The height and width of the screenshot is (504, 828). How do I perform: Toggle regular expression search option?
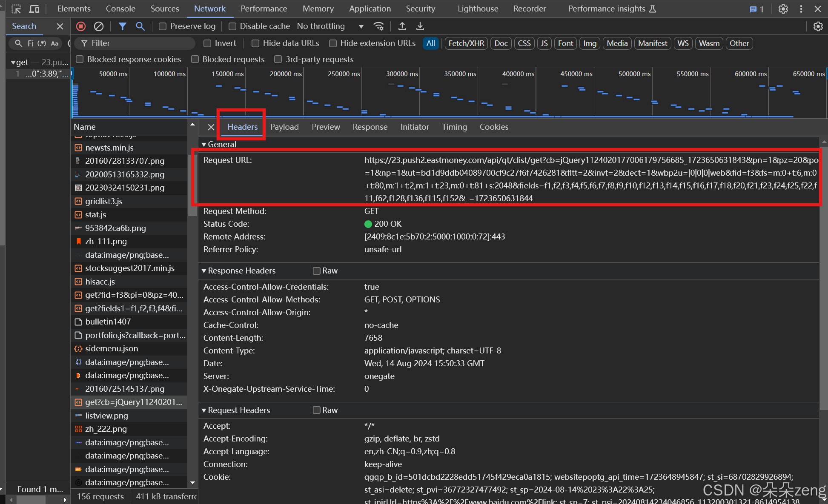(42, 43)
